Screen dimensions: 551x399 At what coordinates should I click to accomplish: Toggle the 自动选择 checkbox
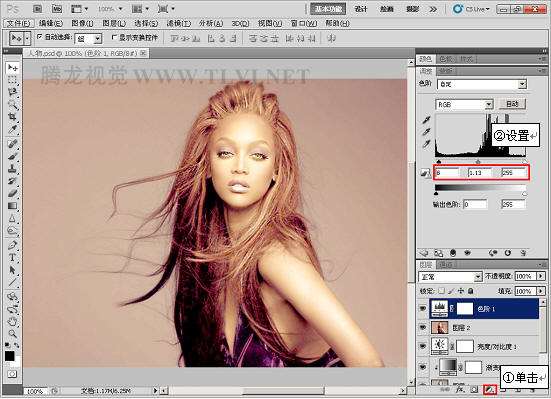pyautogui.click(x=39, y=37)
